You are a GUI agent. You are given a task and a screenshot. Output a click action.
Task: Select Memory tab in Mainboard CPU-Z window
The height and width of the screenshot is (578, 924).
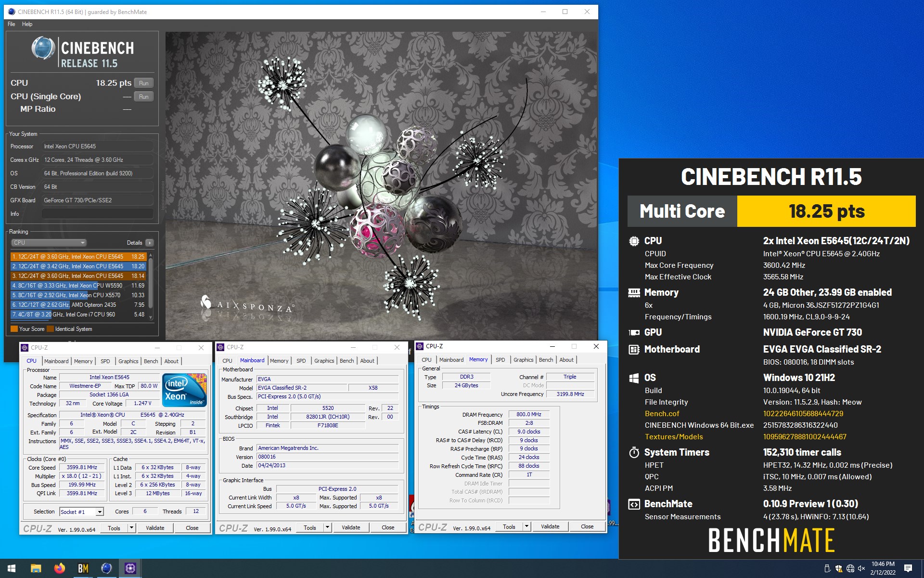click(x=279, y=361)
